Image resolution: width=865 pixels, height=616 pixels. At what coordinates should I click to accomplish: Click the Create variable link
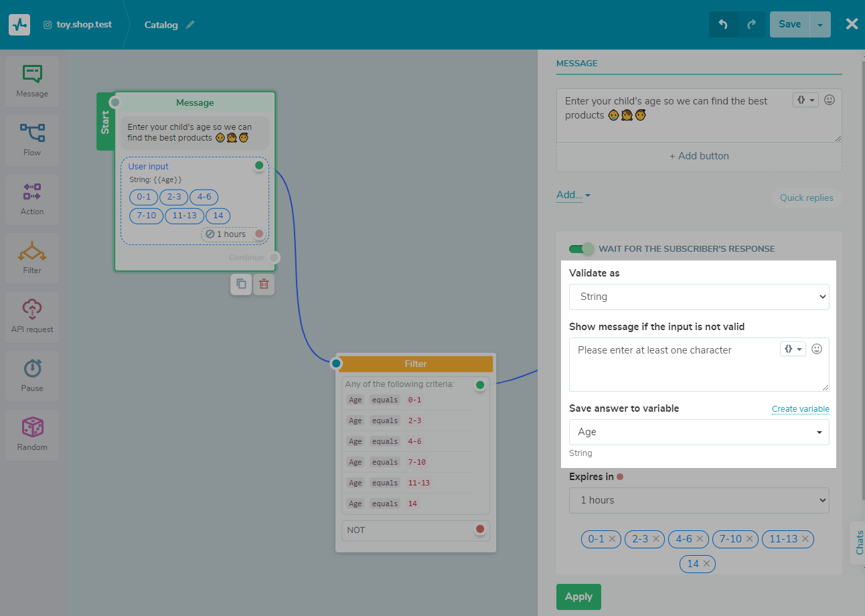point(801,408)
